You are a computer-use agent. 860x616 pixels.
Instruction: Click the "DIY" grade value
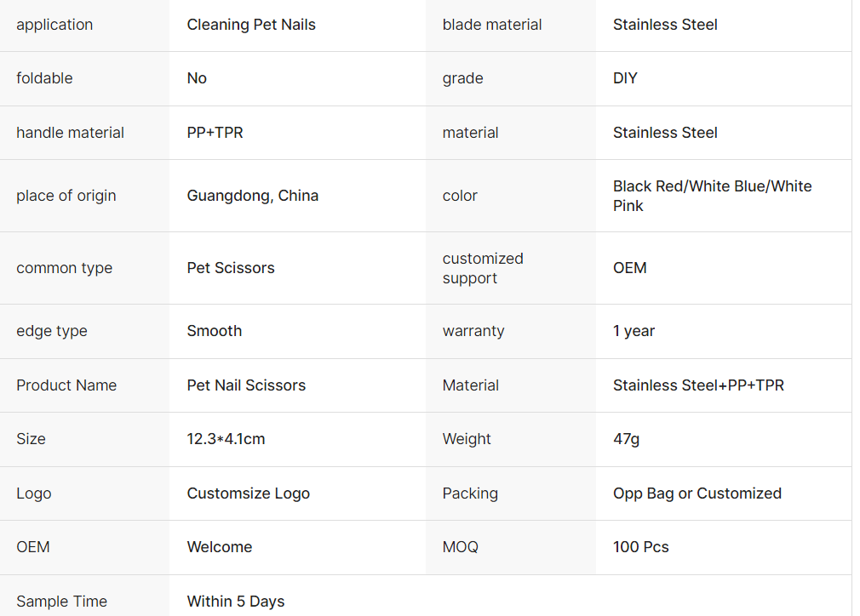(x=625, y=78)
